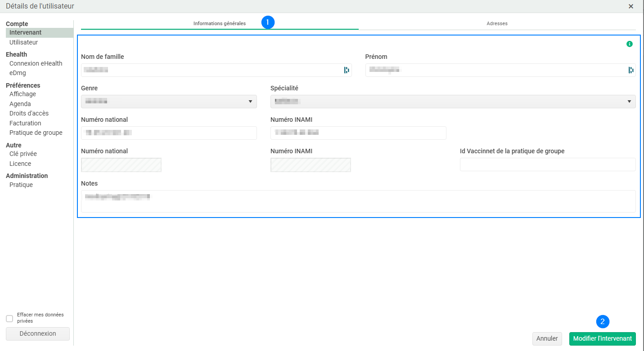Screen dimensions: 644x351
Task: Click the editable Numéro national field
Action: tap(169, 133)
